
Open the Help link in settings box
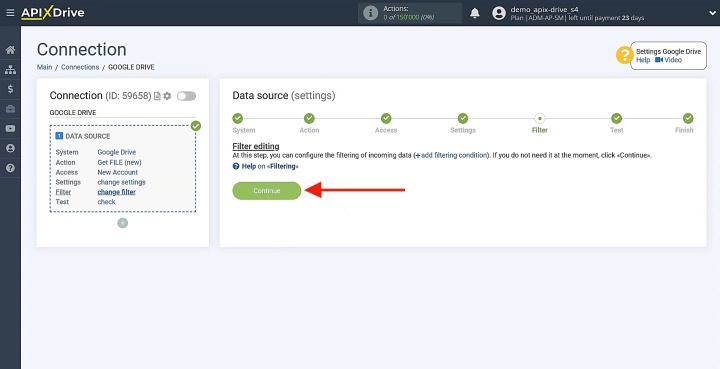[x=643, y=60]
